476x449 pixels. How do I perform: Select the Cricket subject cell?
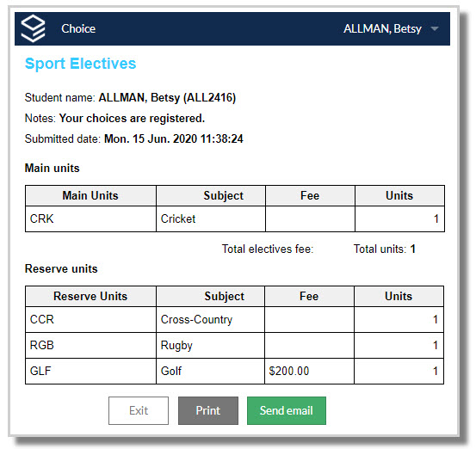(x=211, y=219)
